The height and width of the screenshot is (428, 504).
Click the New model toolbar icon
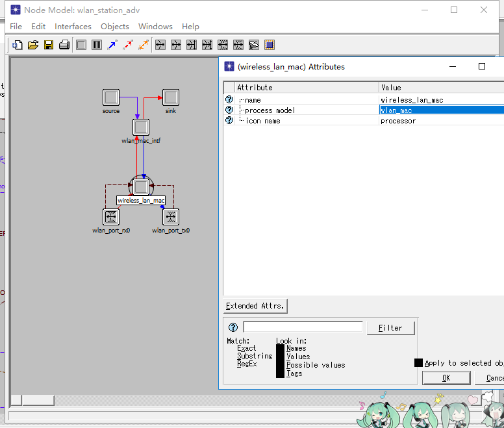[18, 45]
